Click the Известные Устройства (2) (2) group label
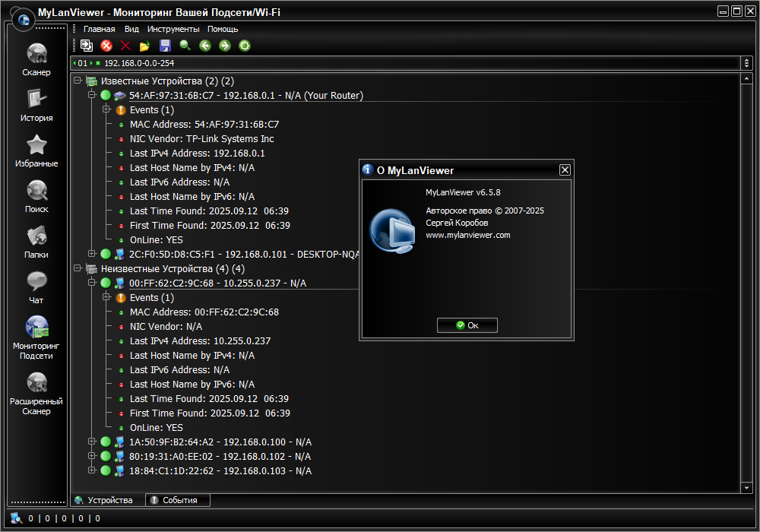This screenshot has width=760, height=532. click(167, 81)
